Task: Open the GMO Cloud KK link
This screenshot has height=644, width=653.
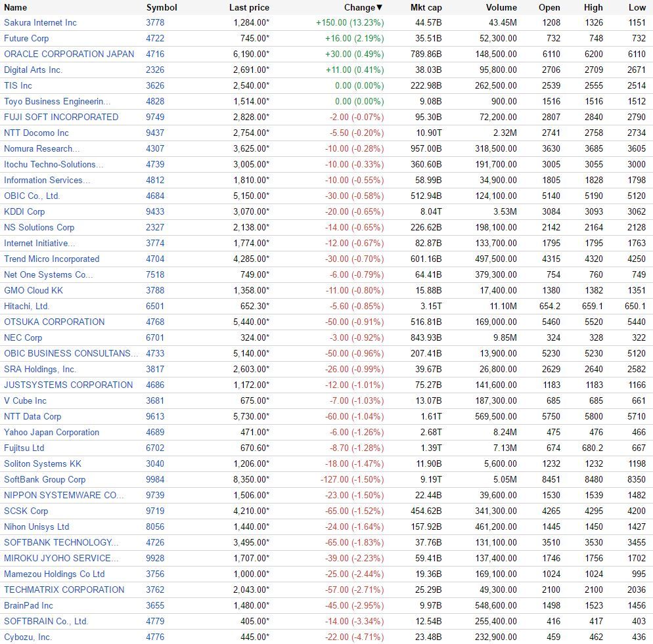Action: 34,291
